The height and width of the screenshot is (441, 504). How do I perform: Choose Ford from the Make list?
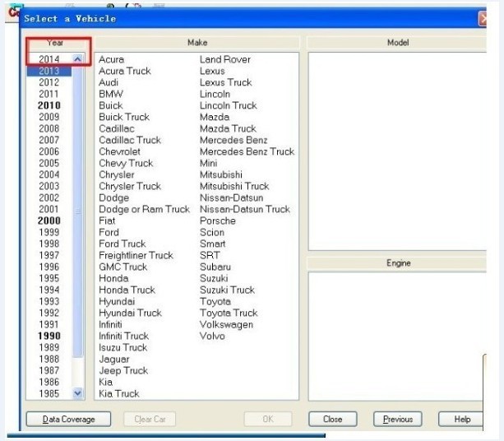tap(109, 232)
